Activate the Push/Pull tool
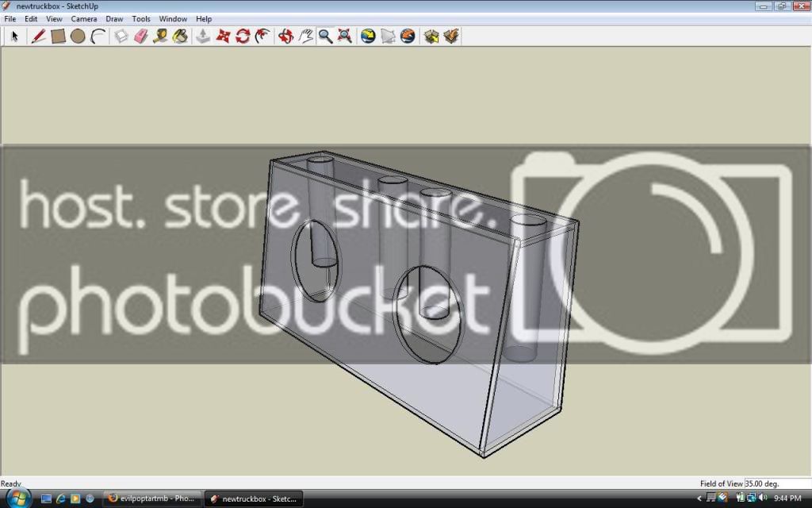 pyautogui.click(x=203, y=37)
